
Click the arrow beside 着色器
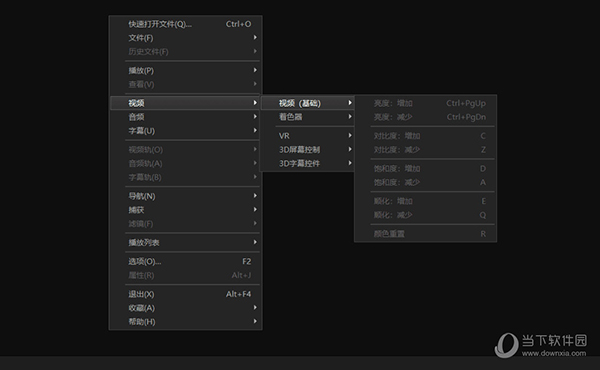pos(350,116)
